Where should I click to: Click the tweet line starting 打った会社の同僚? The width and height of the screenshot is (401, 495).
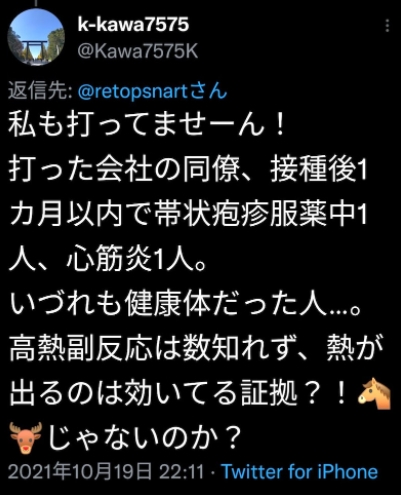pyautogui.click(x=188, y=171)
